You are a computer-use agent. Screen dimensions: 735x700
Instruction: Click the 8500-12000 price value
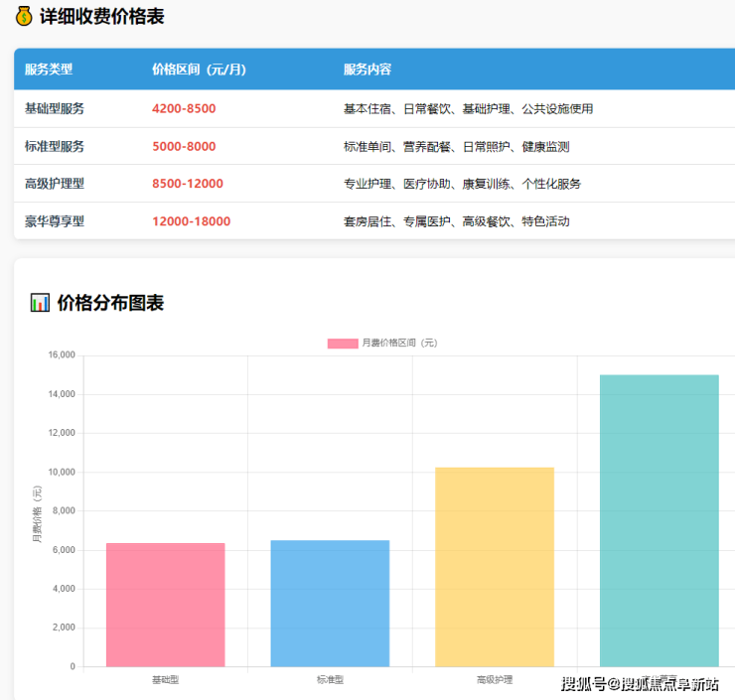[x=188, y=184]
